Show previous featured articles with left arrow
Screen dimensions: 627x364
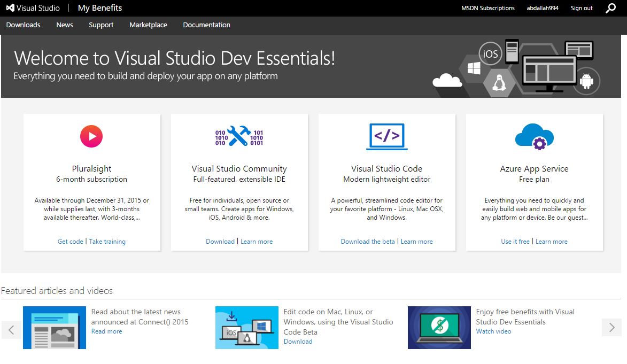11,330
